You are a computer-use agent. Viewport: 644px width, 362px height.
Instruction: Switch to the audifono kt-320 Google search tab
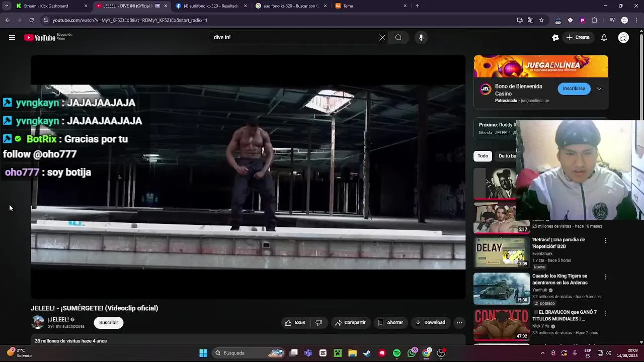click(291, 6)
